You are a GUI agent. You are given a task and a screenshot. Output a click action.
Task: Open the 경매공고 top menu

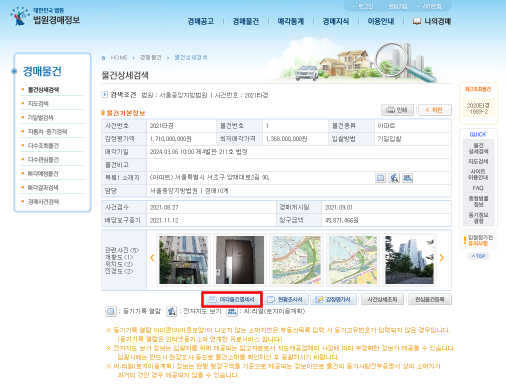click(x=201, y=22)
